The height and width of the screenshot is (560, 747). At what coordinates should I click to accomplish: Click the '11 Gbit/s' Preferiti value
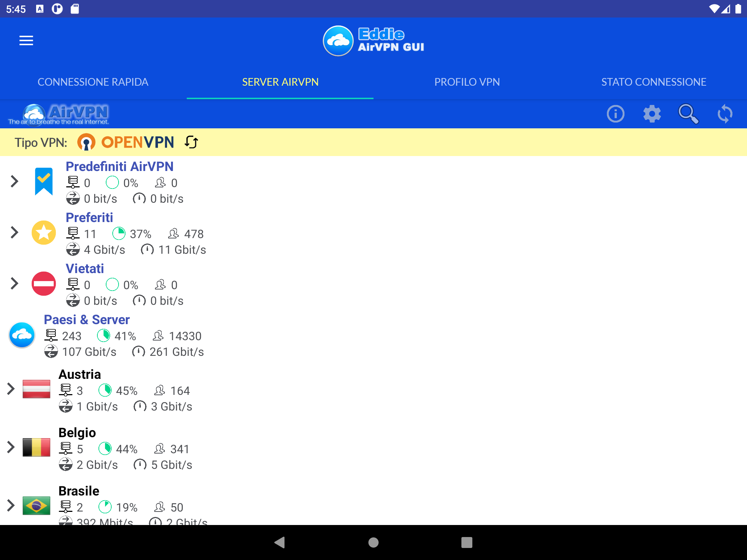182,250
